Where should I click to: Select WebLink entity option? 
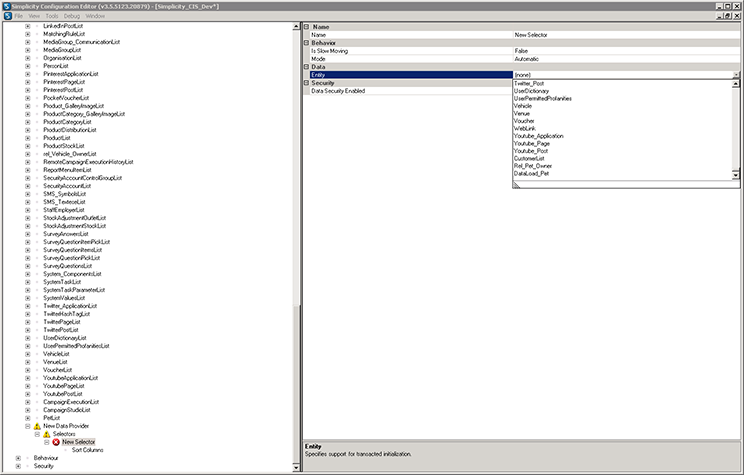[525, 129]
